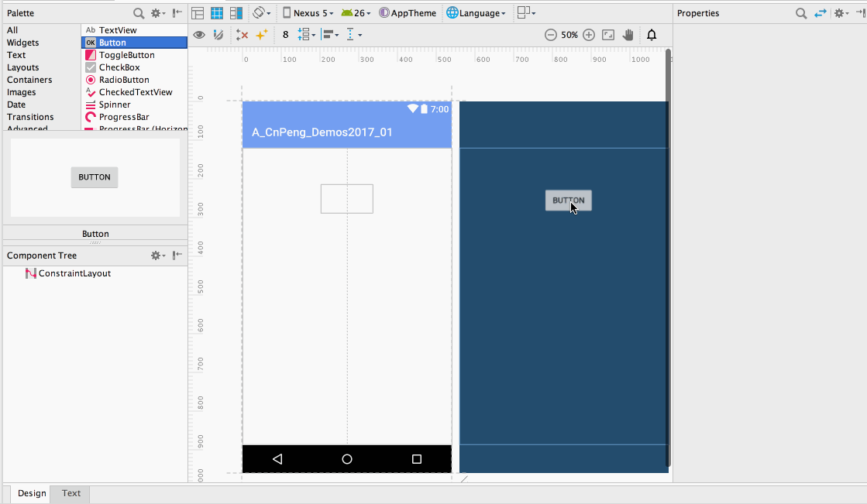Select the All palette category
This screenshot has width=867, height=504.
(x=12, y=30)
